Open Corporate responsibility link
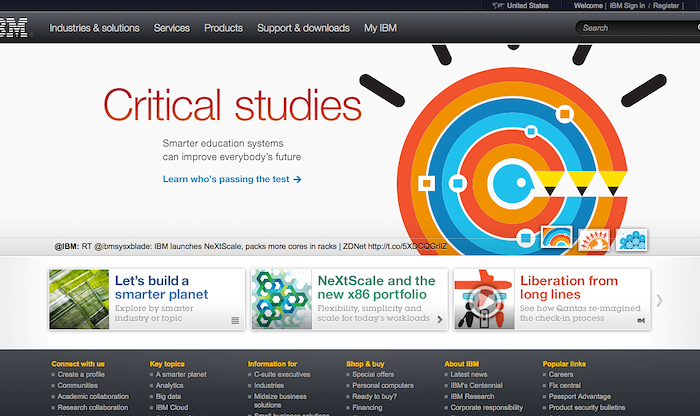 click(x=487, y=408)
